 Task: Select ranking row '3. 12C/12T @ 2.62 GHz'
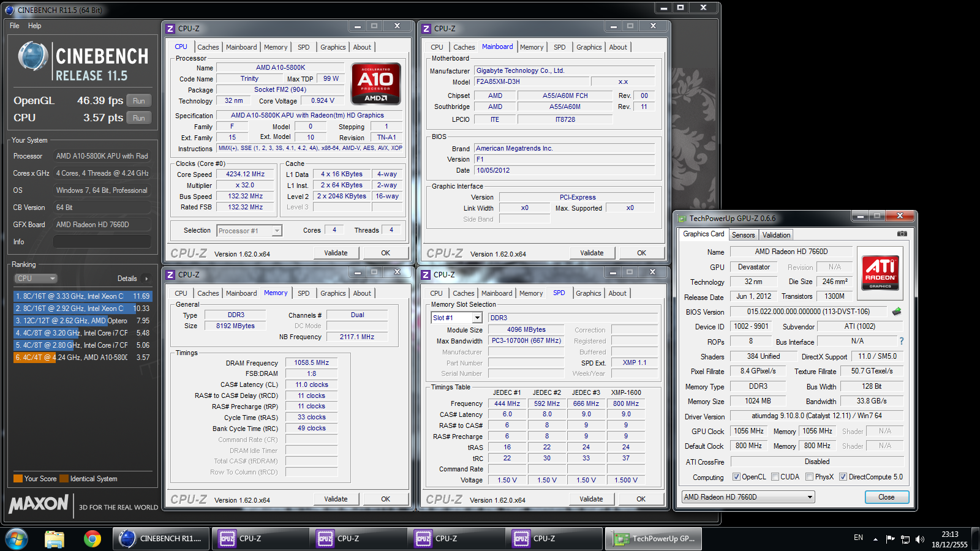[x=83, y=321]
